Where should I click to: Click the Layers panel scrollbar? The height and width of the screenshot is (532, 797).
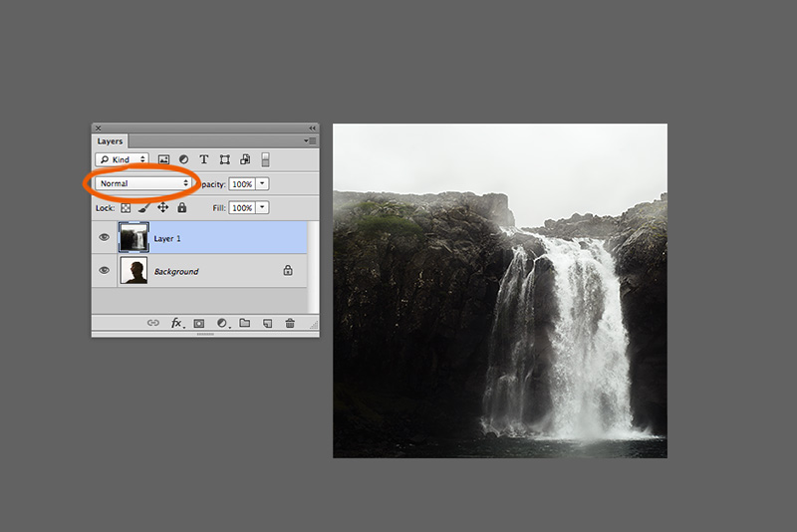click(314, 267)
